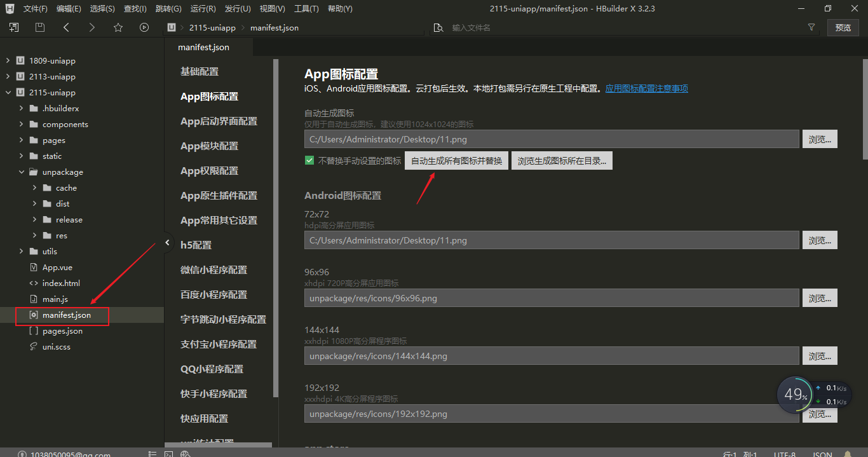Click the star bookmark toolbar icon
Viewport: 868px width, 457px height.
tap(118, 27)
